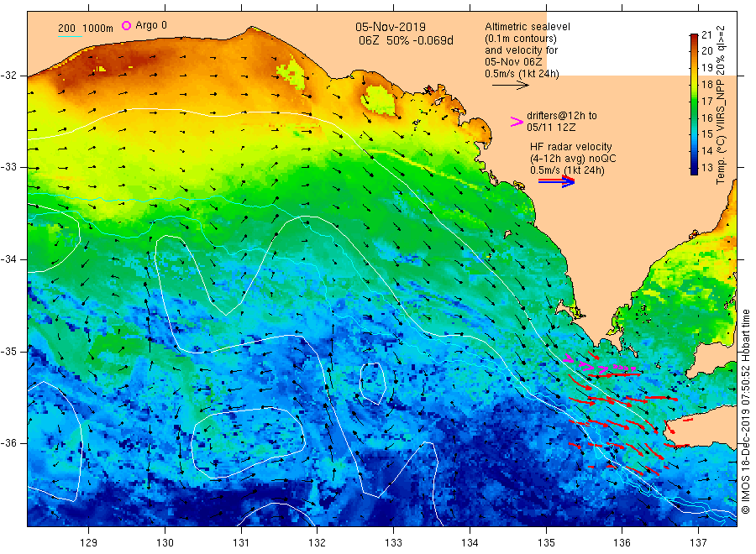Click the "05/11 12Z" drifter time text
Image resolution: width=756 pixels, height=554 pixels.
tap(551, 128)
